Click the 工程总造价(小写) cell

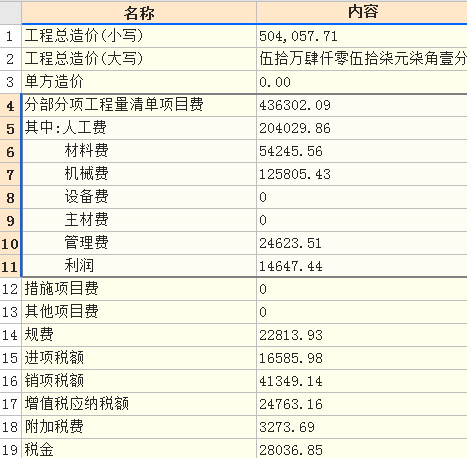coord(139,36)
